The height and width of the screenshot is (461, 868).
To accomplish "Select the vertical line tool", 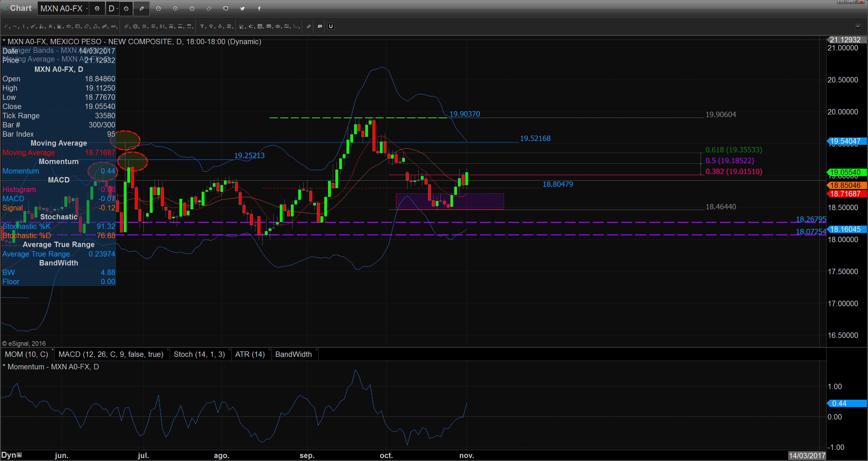I will 24,26.
